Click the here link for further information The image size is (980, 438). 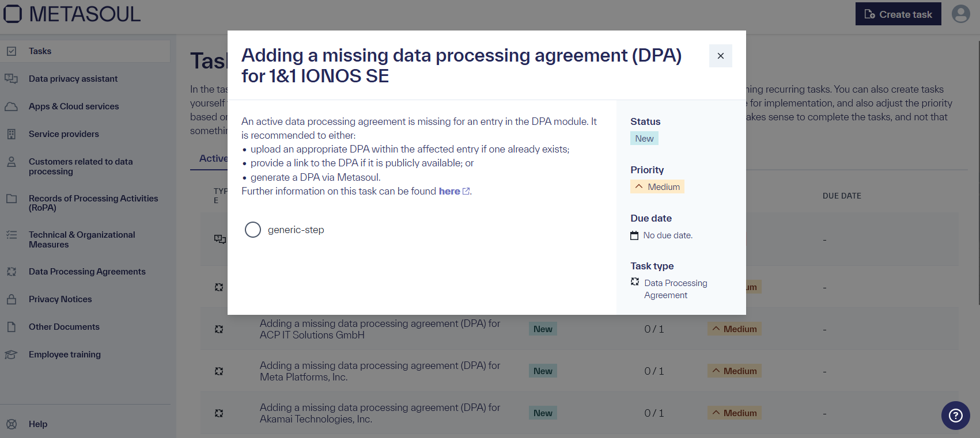point(449,191)
